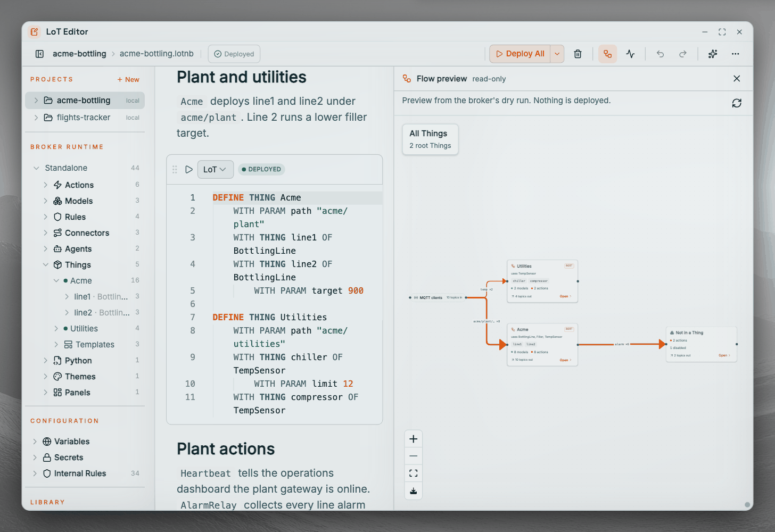Collapse the Standalone broker node

pyautogui.click(x=36, y=168)
